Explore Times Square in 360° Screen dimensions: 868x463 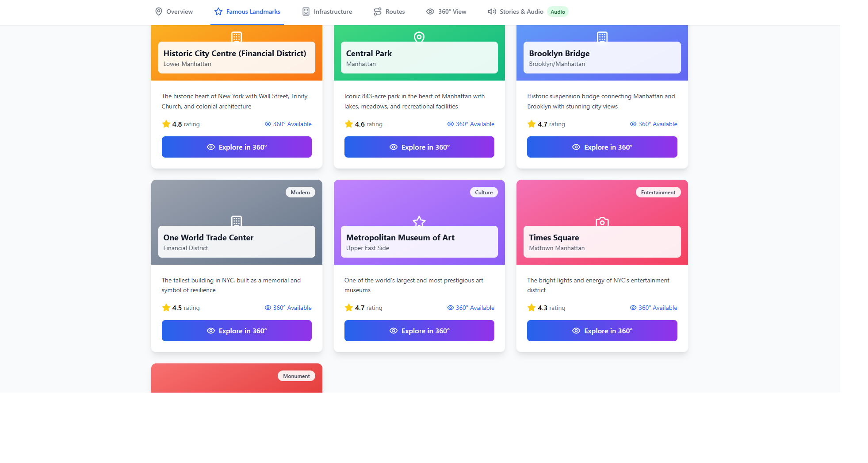click(602, 331)
